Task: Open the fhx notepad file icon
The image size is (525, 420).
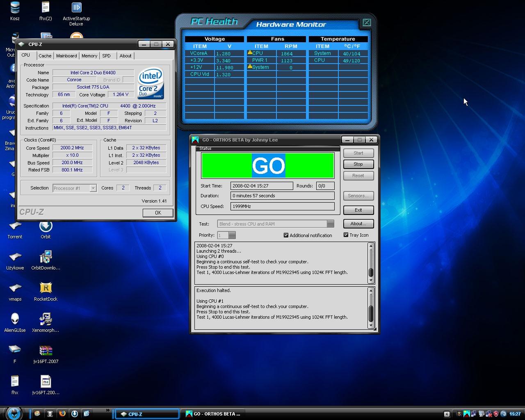Action: pos(15,385)
